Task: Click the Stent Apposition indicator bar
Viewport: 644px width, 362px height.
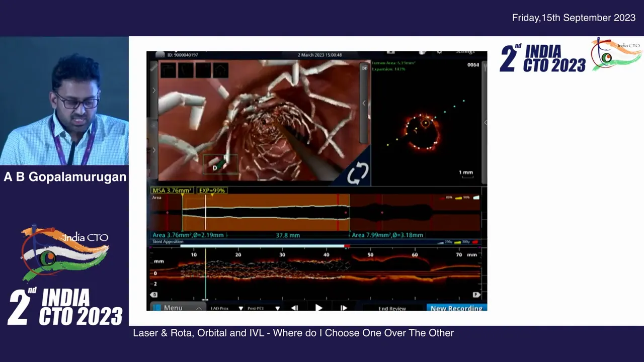Action: click(x=262, y=246)
